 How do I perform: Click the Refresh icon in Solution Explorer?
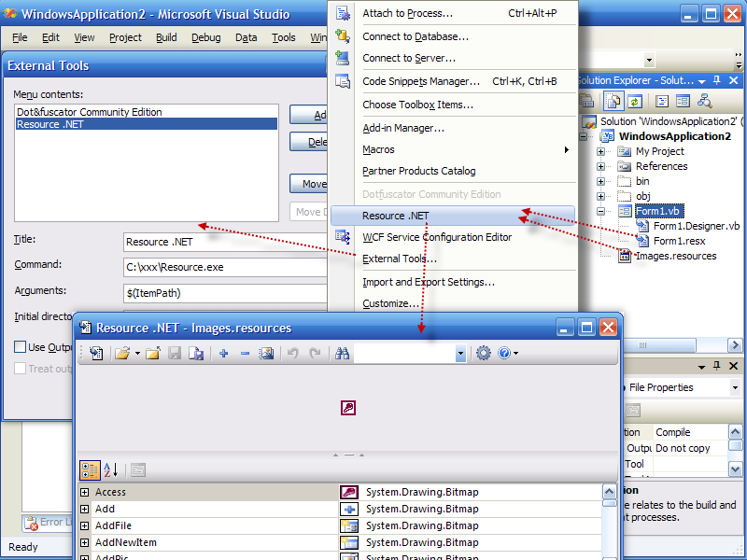(x=635, y=101)
